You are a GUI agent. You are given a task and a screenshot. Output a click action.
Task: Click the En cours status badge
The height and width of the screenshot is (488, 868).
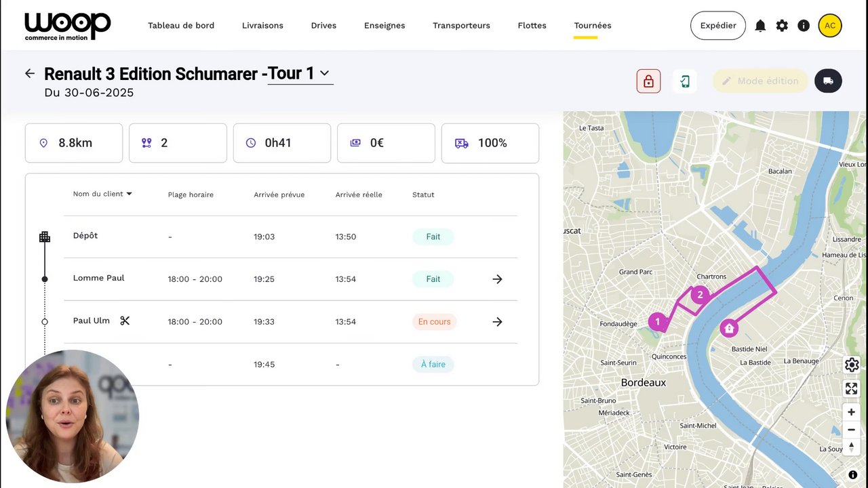434,322
